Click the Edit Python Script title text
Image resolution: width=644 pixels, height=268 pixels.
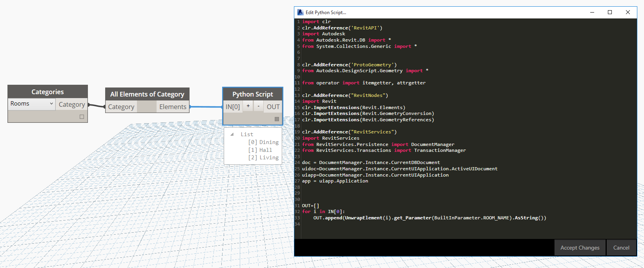[326, 13]
